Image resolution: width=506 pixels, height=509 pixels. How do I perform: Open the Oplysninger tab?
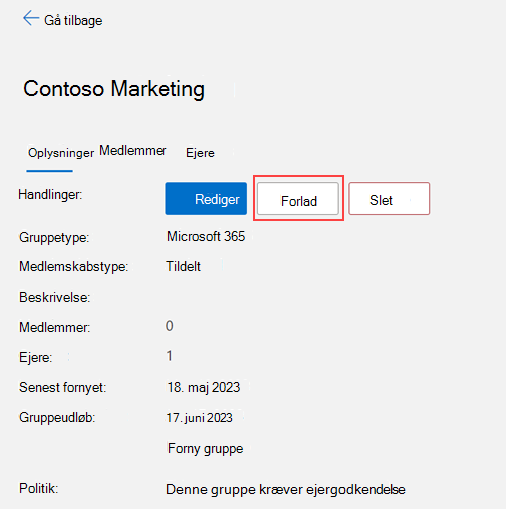61,153
